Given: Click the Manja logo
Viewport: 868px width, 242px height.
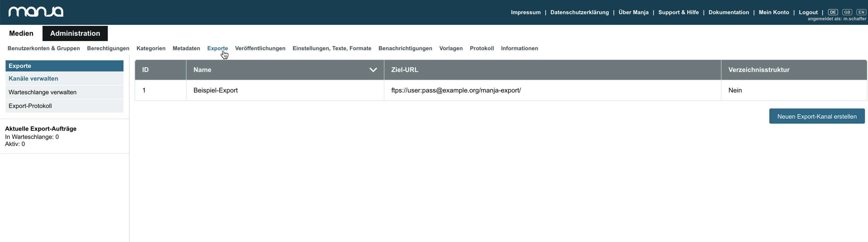Looking at the screenshot, I should click(x=36, y=12).
